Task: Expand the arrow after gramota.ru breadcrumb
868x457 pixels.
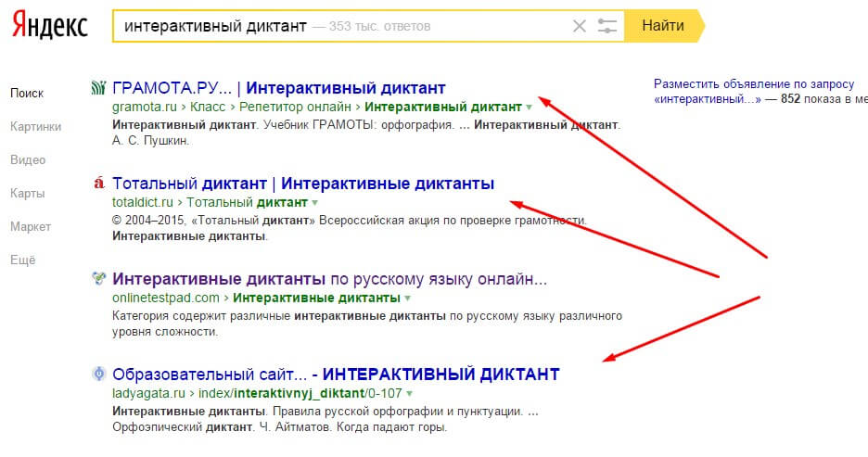Action: click(530, 108)
